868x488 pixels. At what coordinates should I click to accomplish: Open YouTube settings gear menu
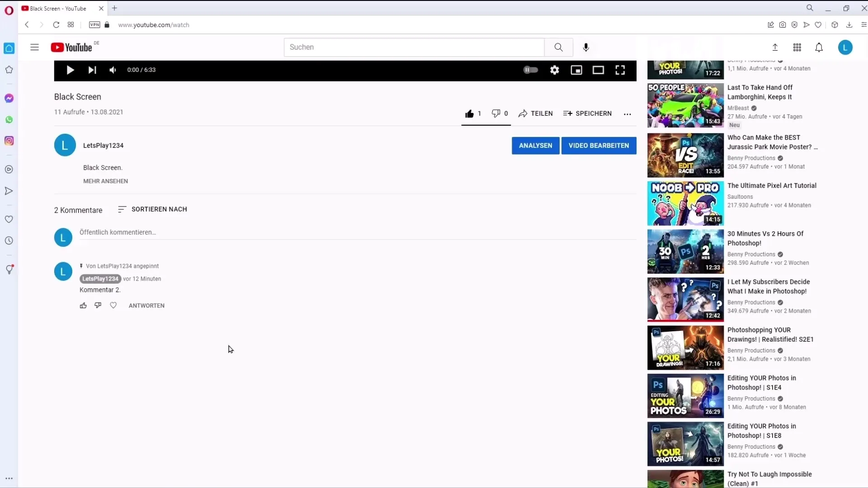pyautogui.click(x=554, y=70)
